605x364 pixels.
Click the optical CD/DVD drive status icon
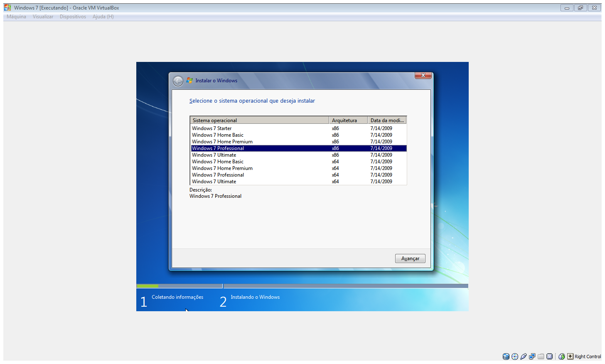515,357
